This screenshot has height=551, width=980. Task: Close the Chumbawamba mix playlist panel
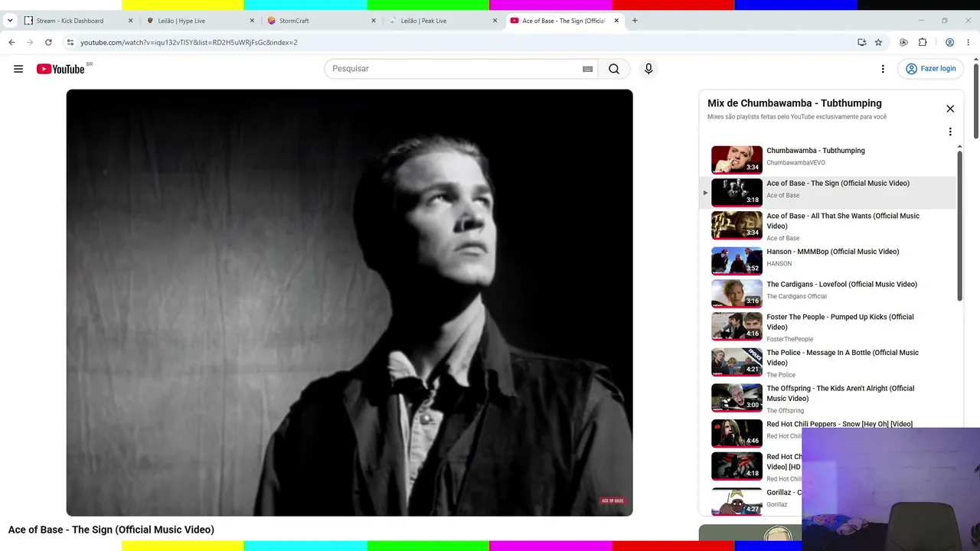(x=950, y=109)
